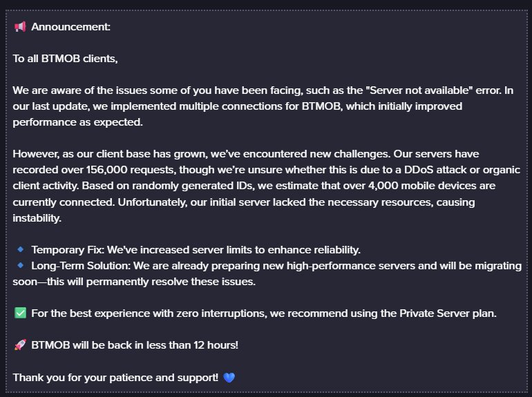This screenshot has height=397, width=532.
Task: Click the '156,000 requests' figure
Action: 131,170
